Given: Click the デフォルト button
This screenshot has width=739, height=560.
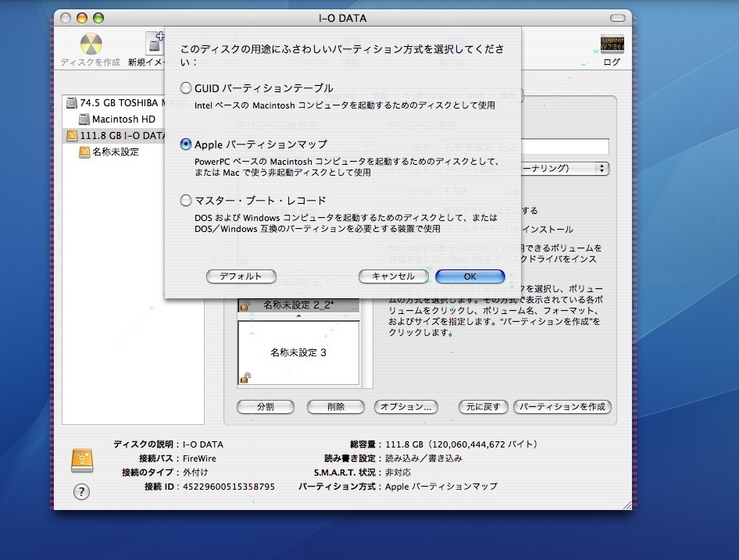Looking at the screenshot, I should [x=241, y=276].
